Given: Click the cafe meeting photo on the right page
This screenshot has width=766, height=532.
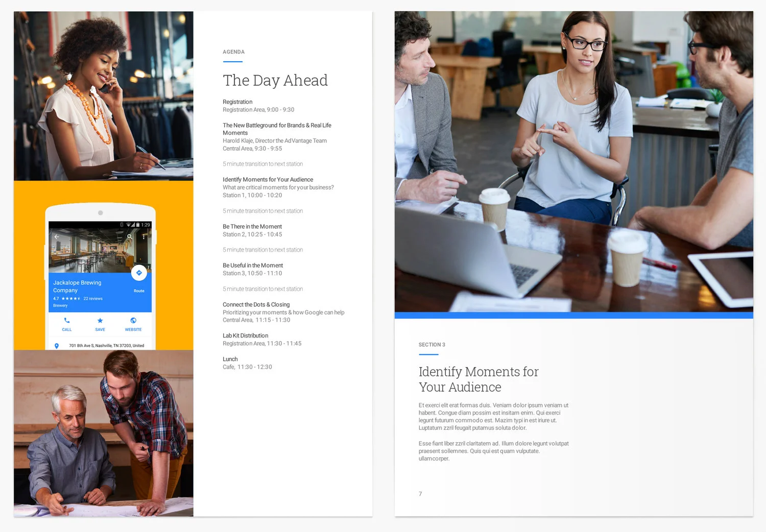Looking at the screenshot, I should coord(574,162).
